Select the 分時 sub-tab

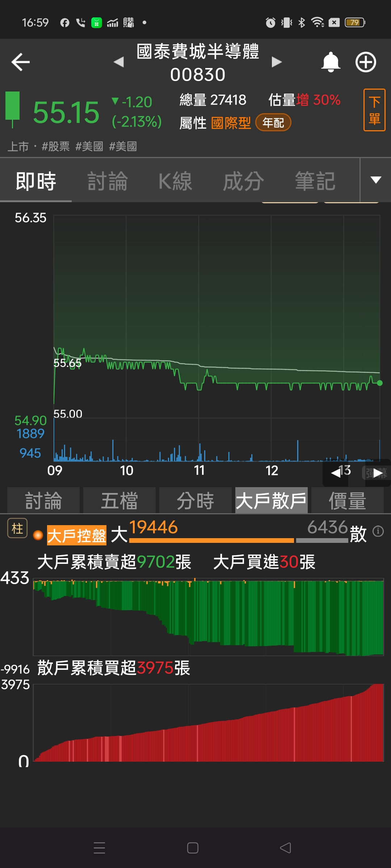(195, 501)
